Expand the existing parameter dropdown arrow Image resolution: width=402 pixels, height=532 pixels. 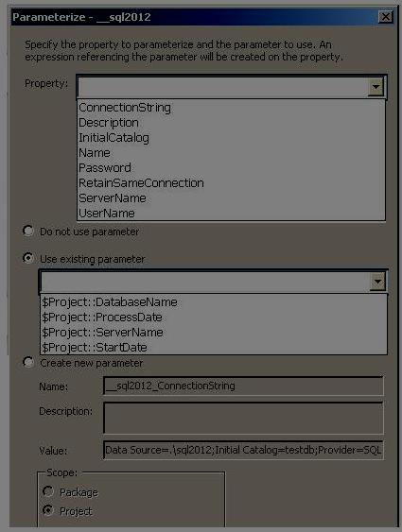(377, 282)
